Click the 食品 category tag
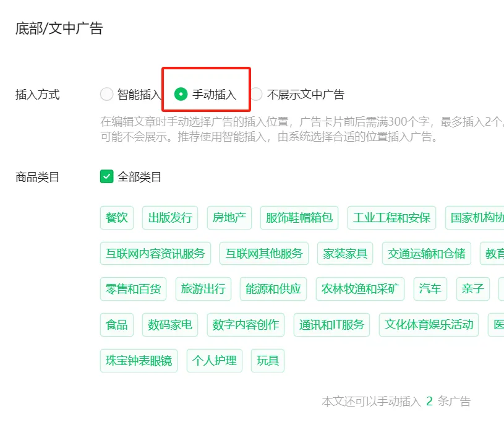 pyautogui.click(x=117, y=325)
